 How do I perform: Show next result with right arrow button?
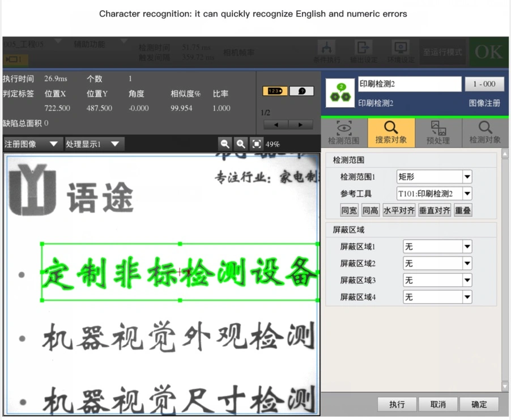[x=301, y=125]
